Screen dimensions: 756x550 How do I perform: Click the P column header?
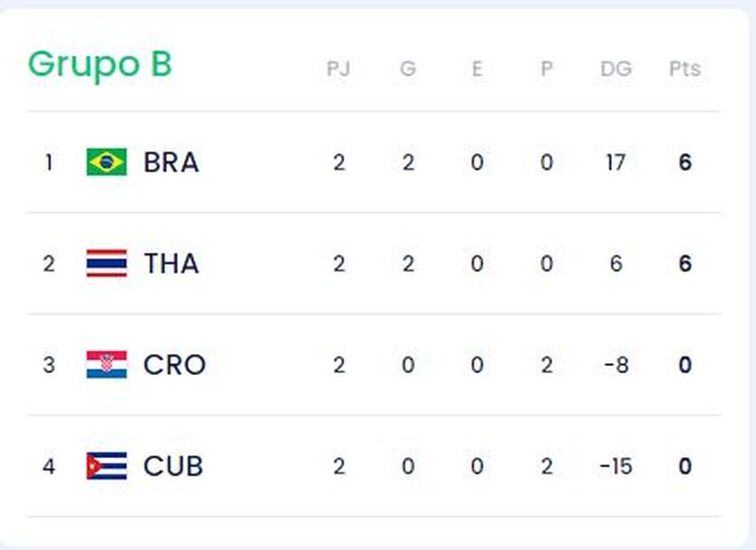coord(546,69)
